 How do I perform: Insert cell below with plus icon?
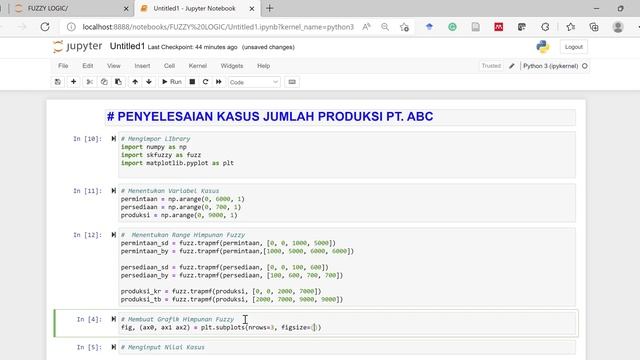tap(73, 82)
